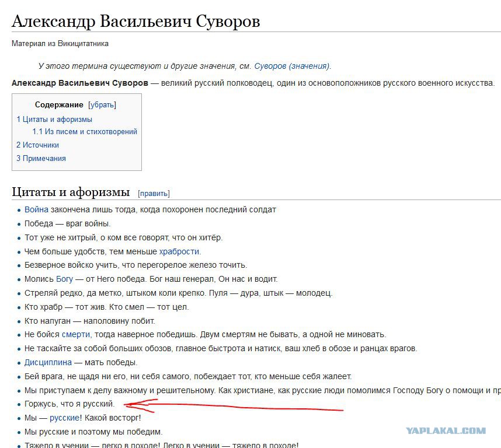Viewport: 501px width, 448px height.
Task: Go to Примечания in table of contents
Action: [x=41, y=158]
